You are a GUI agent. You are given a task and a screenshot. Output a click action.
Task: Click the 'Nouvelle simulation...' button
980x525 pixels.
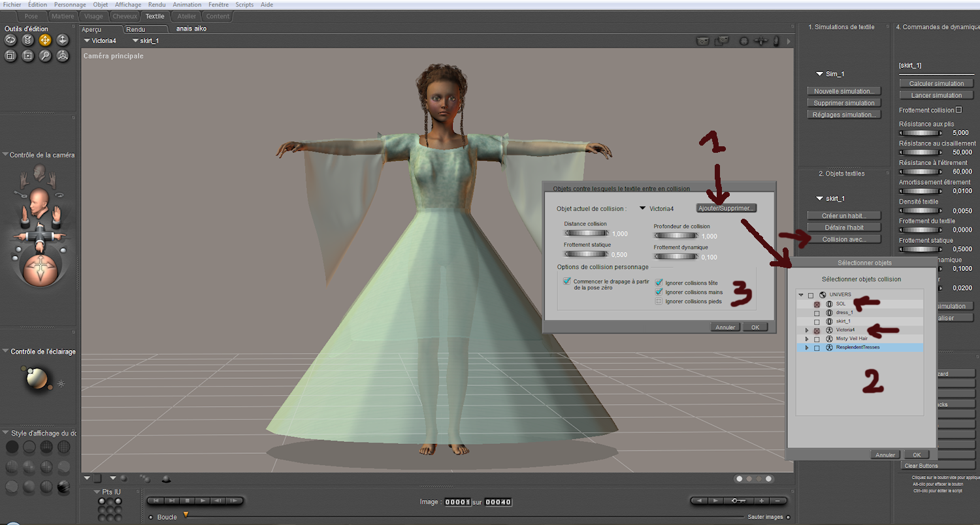(x=843, y=91)
